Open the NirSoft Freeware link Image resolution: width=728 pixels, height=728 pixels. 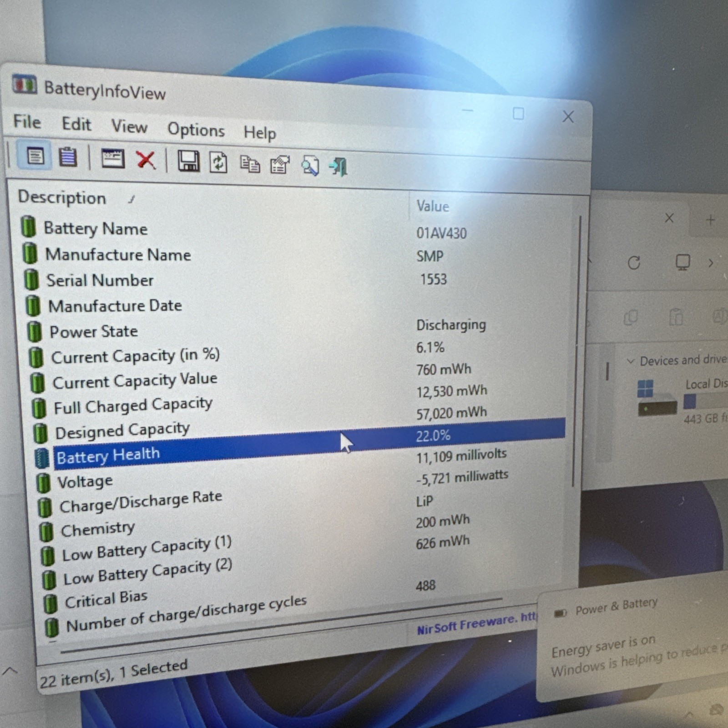[x=477, y=623]
